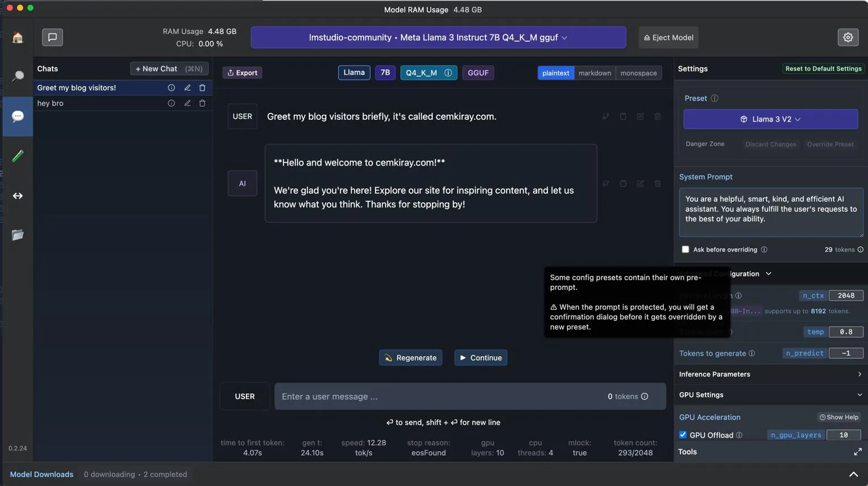Copy the USER message to clipboard
This screenshot has height=486, width=868.
pyautogui.click(x=623, y=116)
